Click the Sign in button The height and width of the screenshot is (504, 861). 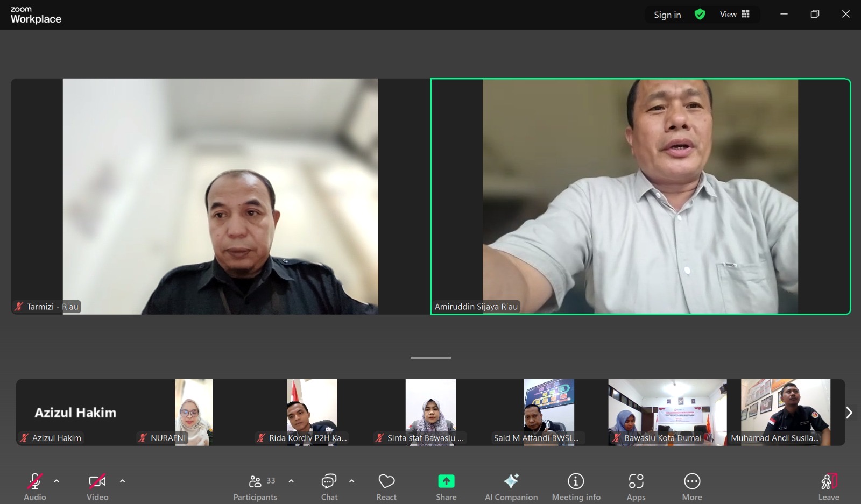(666, 15)
